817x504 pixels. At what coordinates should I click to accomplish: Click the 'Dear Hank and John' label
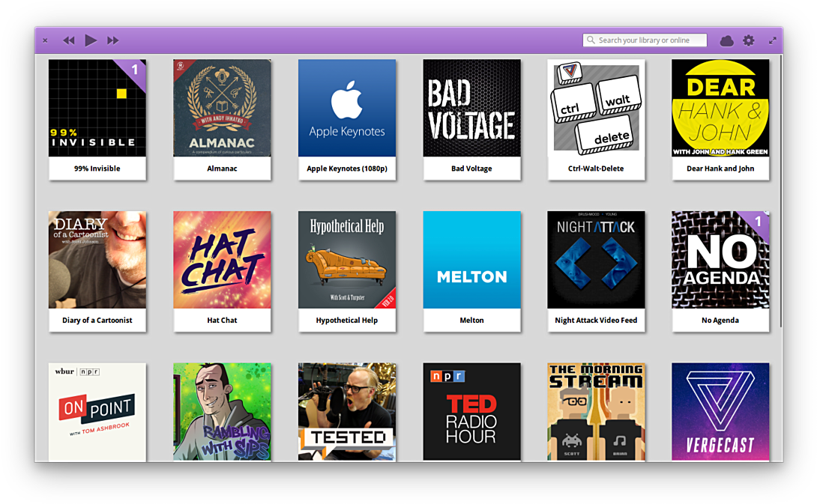[720, 168]
